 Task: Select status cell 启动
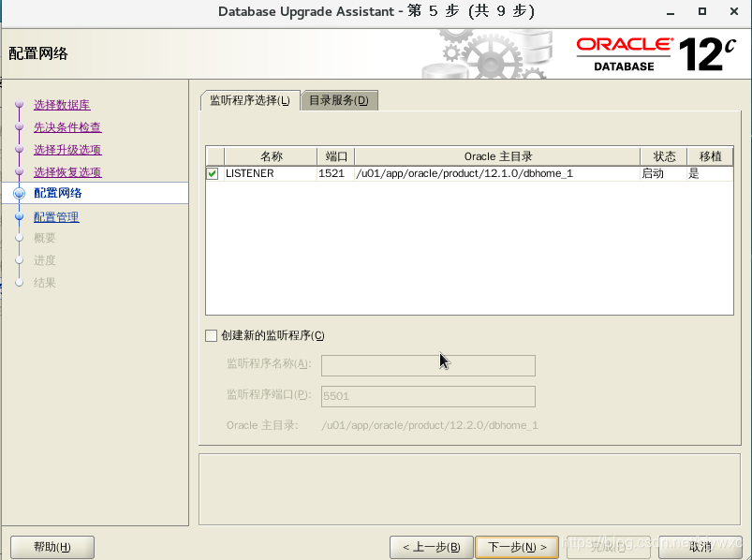click(x=664, y=173)
